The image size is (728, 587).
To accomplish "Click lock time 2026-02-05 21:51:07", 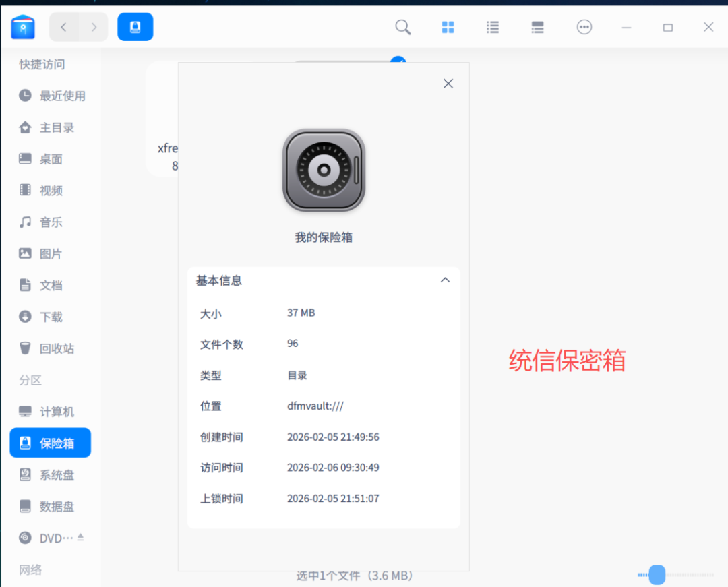I will (x=333, y=499).
